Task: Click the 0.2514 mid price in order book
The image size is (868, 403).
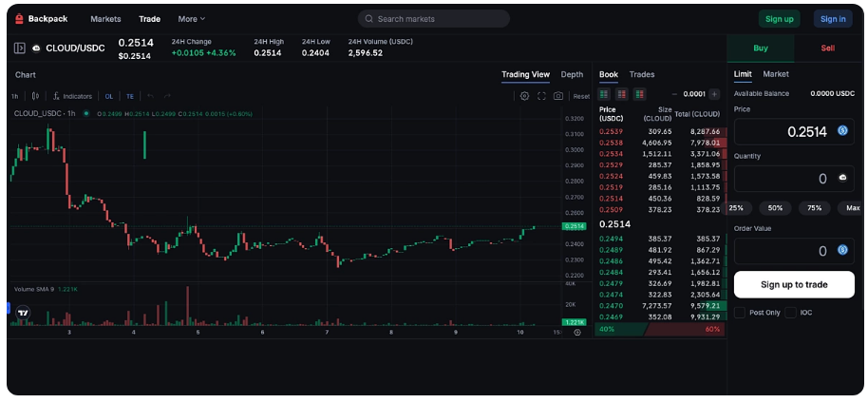Action: pos(615,224)
